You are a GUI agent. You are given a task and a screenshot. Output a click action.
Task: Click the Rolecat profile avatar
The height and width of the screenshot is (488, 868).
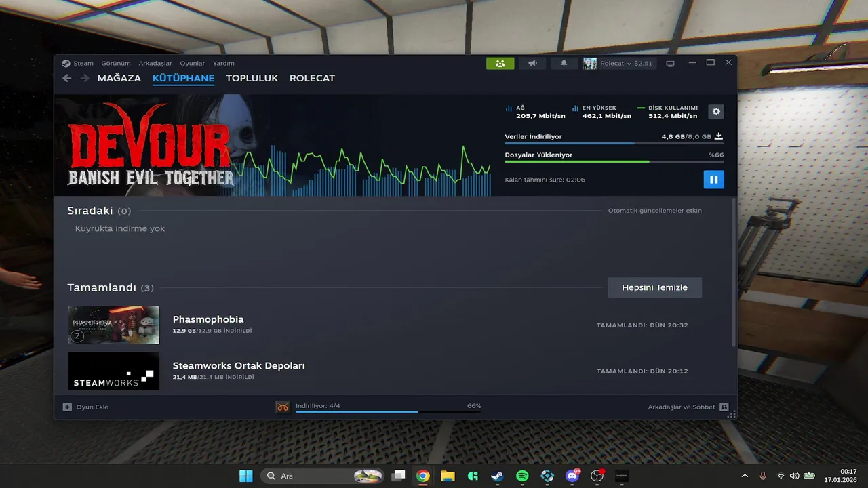click(590, 63)
